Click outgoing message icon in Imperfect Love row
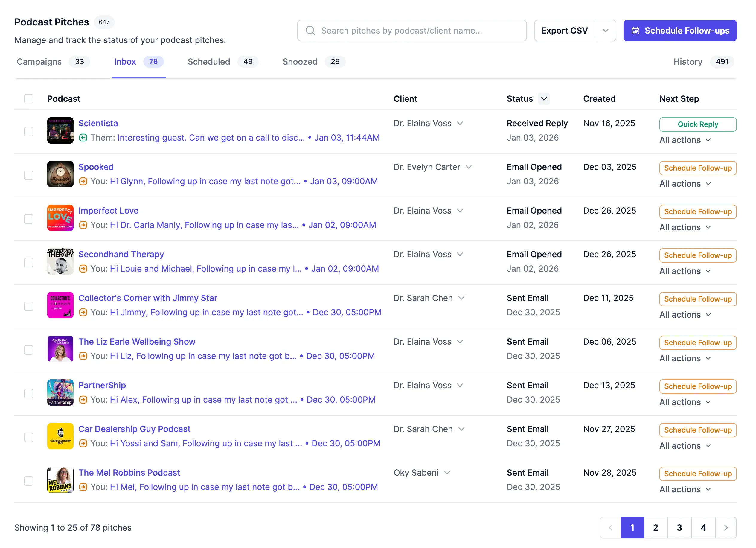 click(x=83, y=225)
